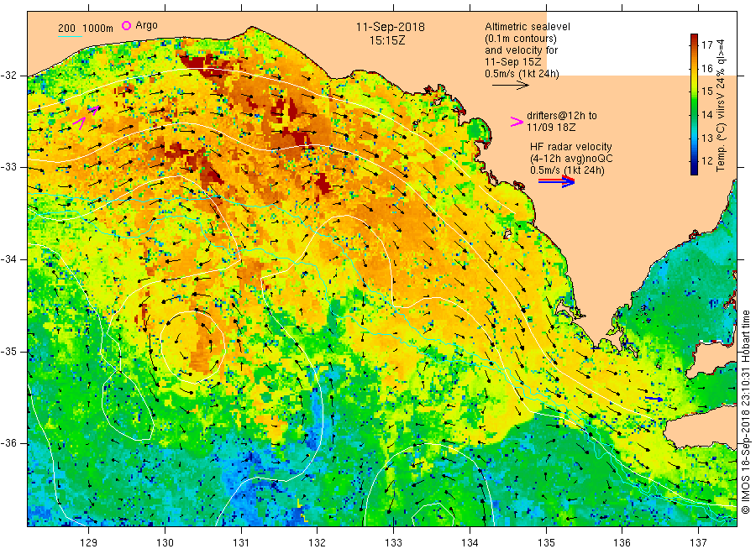Click the time text 15:15Z
756x554 pixels.
tap(387, 40)
